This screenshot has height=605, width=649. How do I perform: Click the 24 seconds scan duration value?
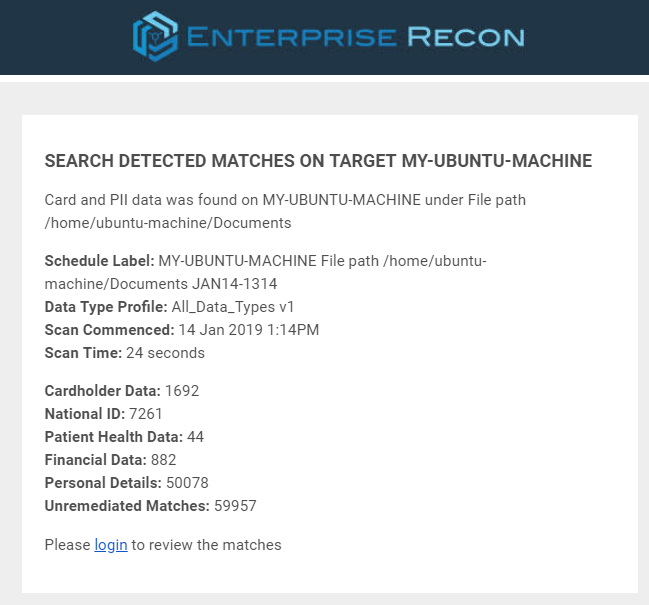pos(165,352)
